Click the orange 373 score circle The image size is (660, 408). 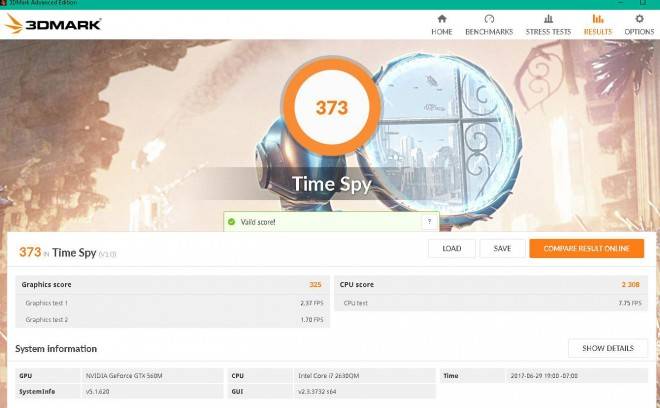point(332,107)
